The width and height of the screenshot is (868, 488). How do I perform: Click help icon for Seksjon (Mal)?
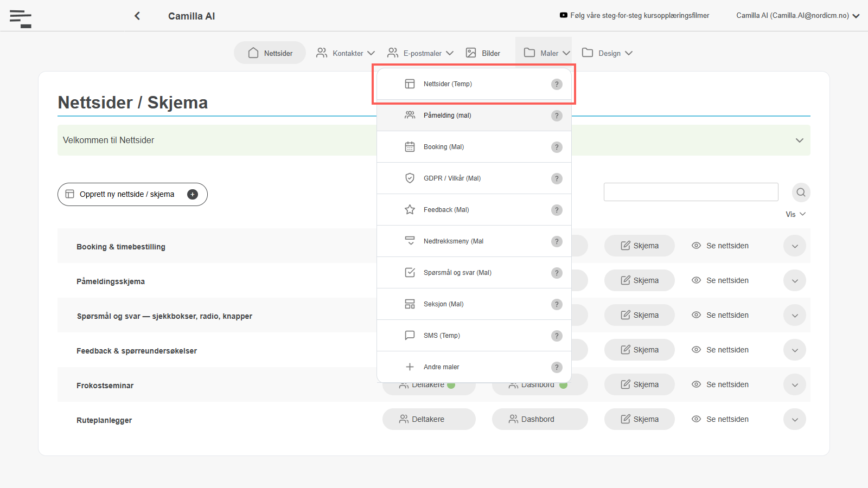(x=557, y=304)
